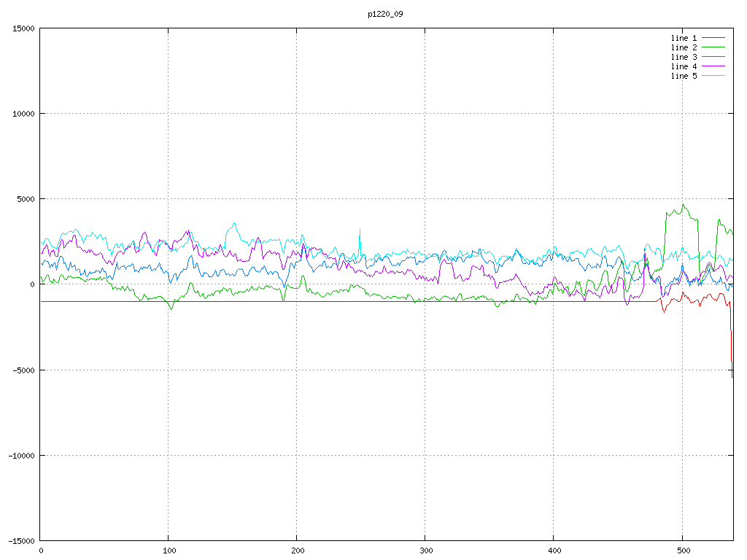Select the 'line 2' legend label
This screenshot has width=747, height=560.
tap(684, 47)
